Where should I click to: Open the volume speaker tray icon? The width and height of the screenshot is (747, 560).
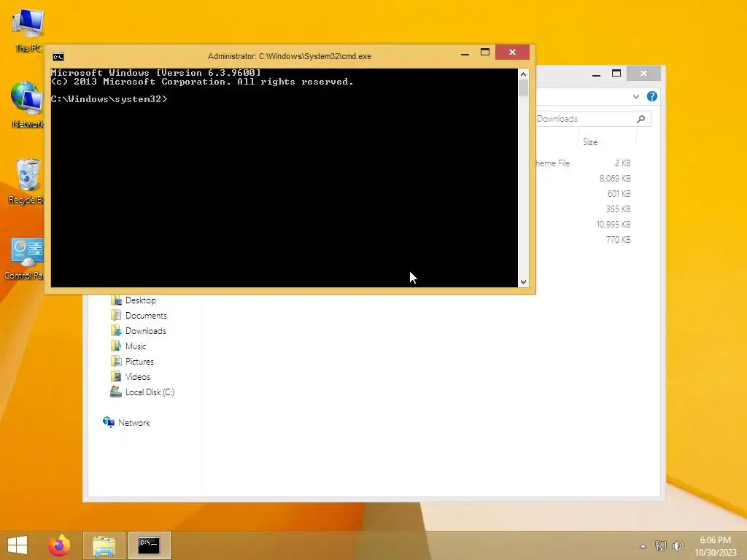click(678, 545)
